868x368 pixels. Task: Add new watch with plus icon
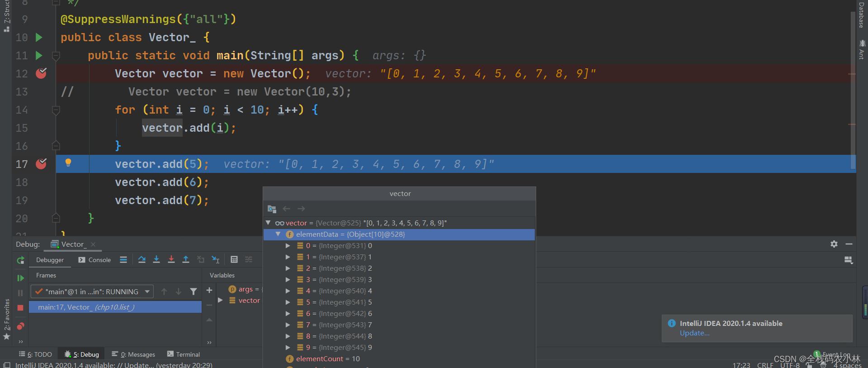tap(209, 290)
